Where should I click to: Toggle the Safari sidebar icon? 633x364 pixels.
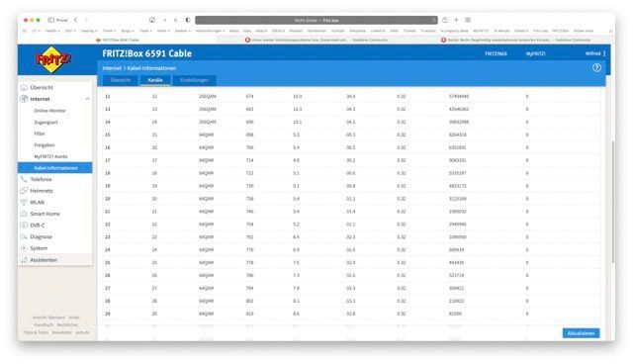pyautogui.click(x=50, y=20)
